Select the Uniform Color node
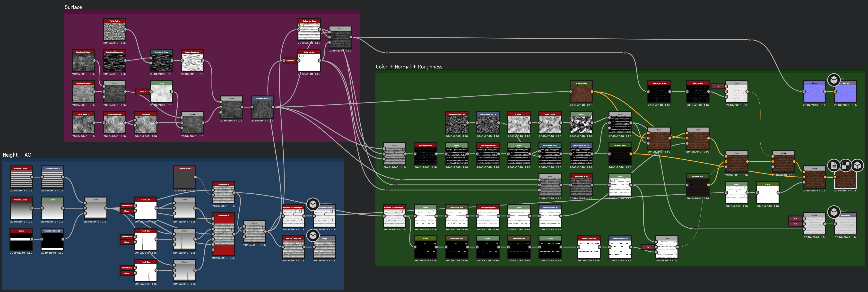Viewport: 868px width, 292px height. pyautogui.click(x=185, y=177)
